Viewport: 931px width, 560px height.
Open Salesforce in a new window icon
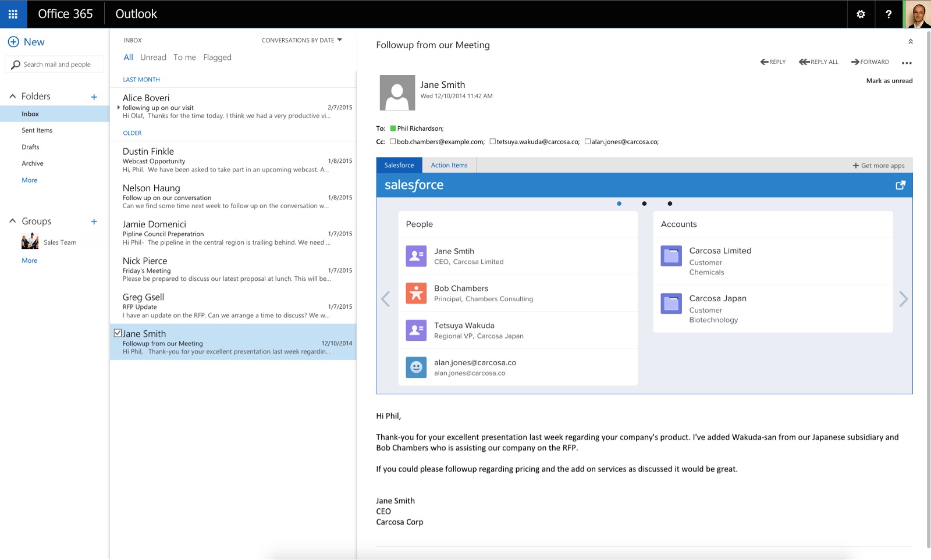900,185
